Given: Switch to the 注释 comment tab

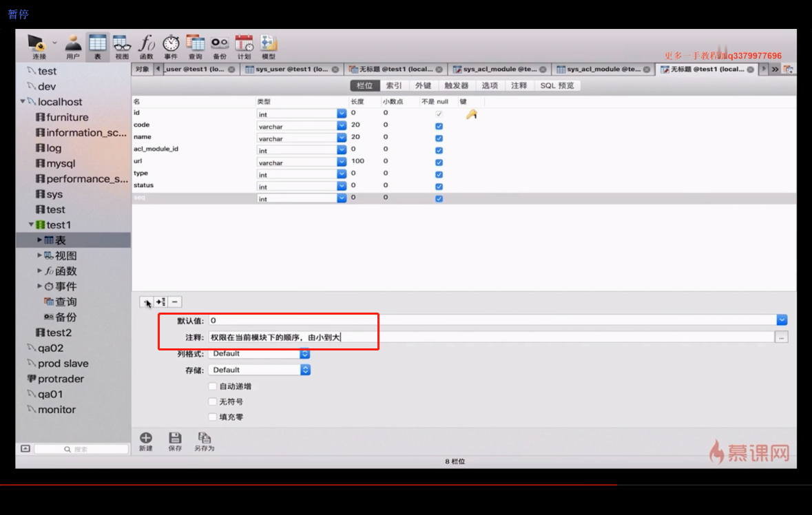Looking at the screenshot, I should tap(519, 85).
